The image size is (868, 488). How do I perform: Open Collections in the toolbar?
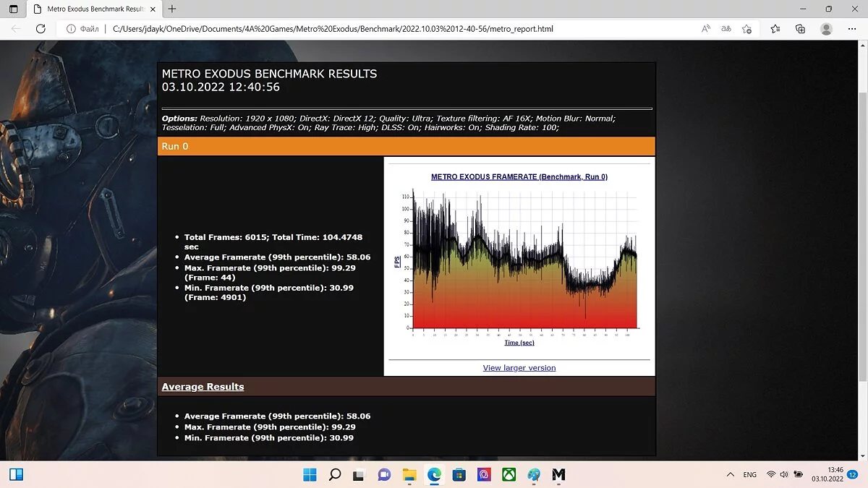(x=800, y=29)
